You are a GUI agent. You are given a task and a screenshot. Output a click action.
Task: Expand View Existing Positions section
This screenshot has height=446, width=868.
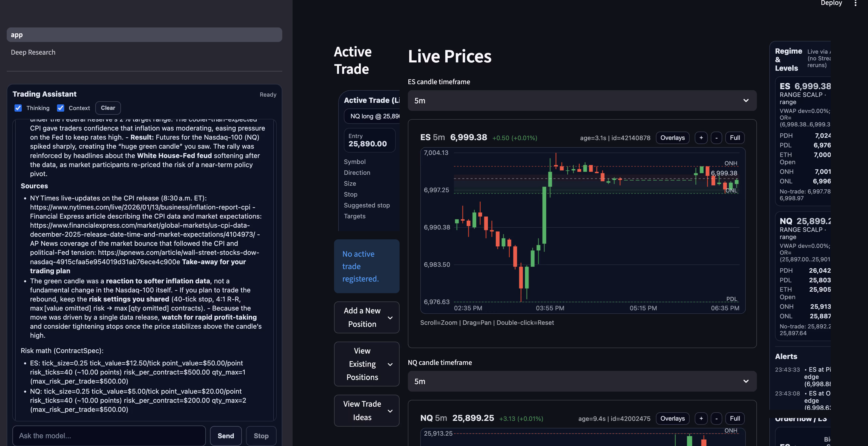point(367,364)
